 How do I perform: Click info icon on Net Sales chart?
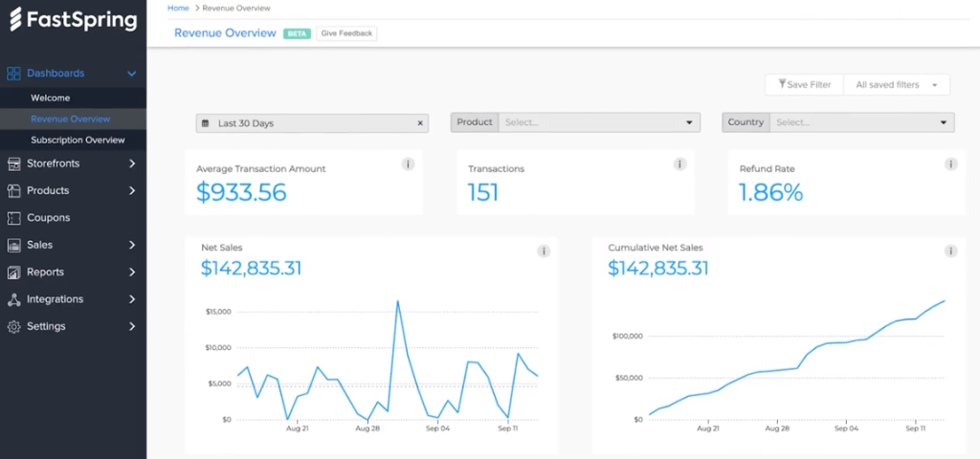pyautogui.click(x=544, y=251)
